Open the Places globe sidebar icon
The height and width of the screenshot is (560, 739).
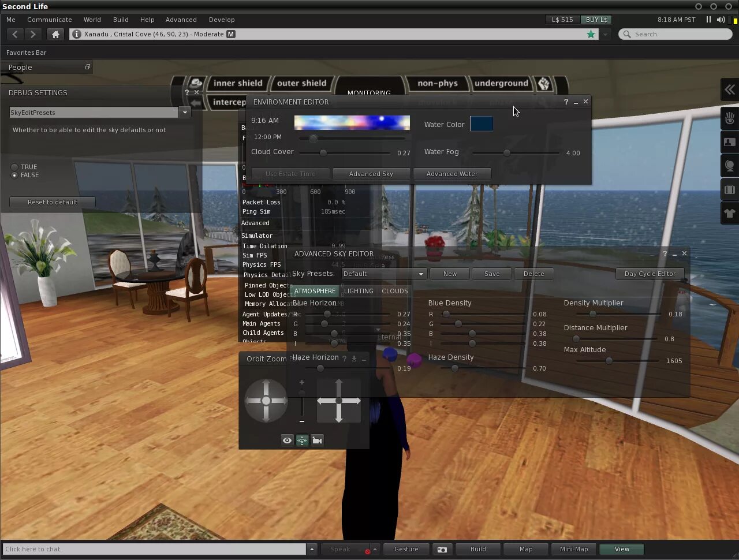click(x=730, y=166)
